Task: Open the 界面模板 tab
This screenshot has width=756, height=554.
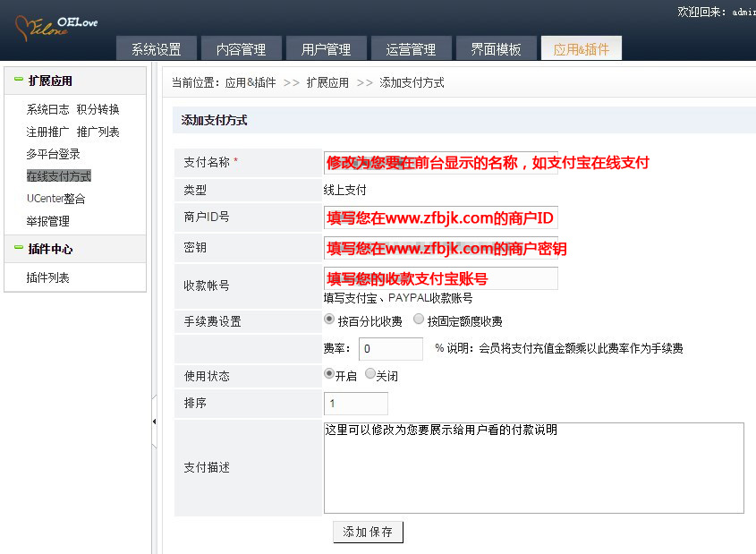Action: coord(496,48)
